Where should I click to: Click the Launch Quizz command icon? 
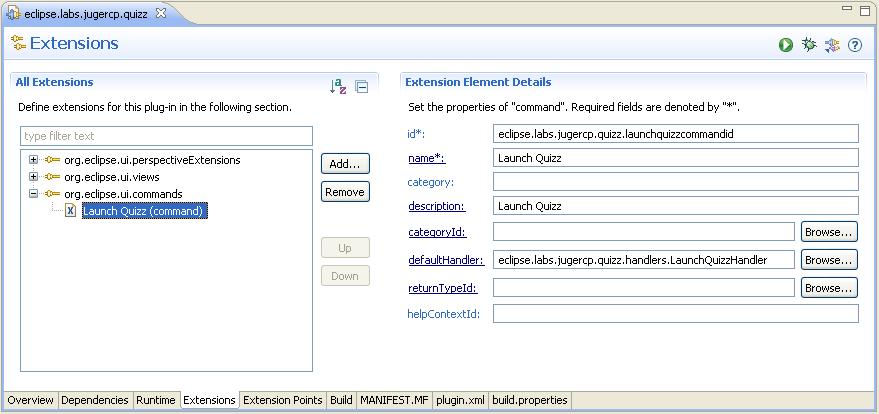coord(71,211)
